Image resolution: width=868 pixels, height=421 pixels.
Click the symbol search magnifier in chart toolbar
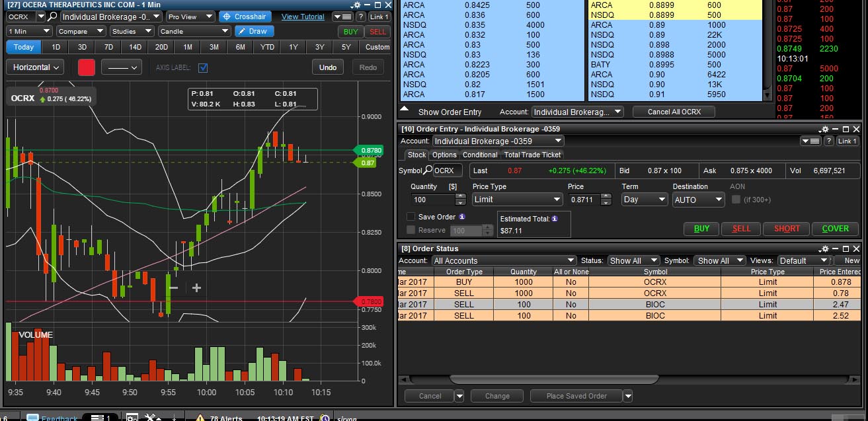[x=52, y=17]
